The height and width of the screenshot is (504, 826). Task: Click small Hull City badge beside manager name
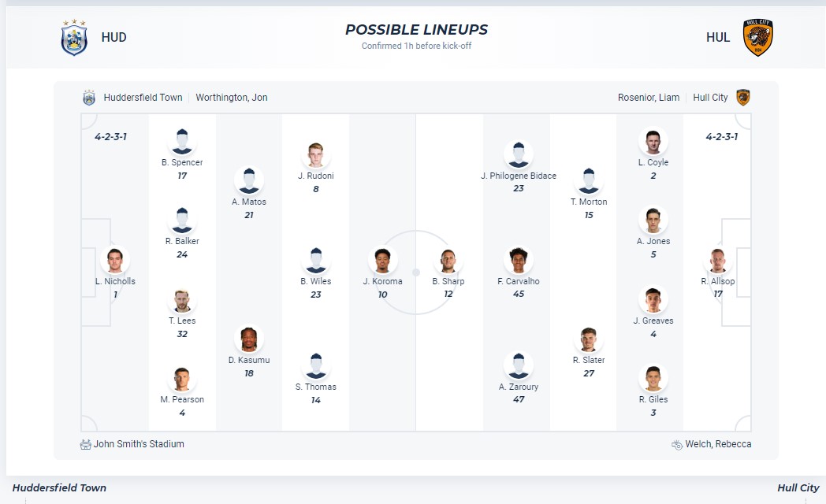pyautogui.click(x=742, y=98)
